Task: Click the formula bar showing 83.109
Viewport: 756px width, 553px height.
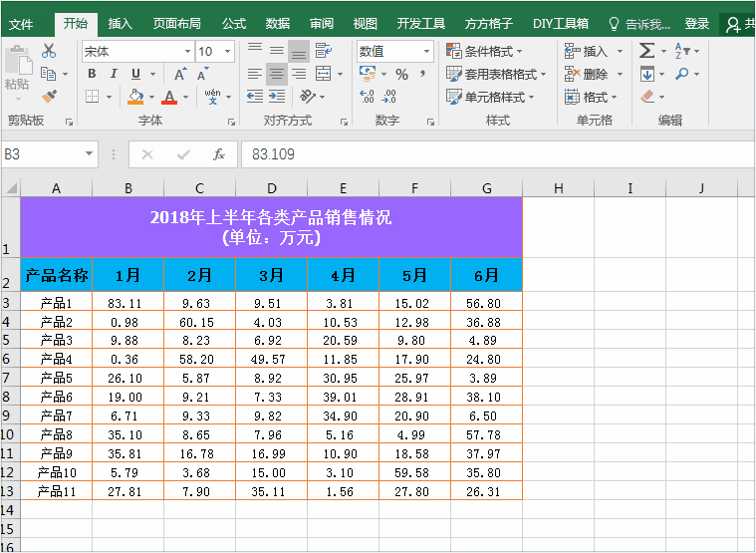Action: tap(498, 154)
